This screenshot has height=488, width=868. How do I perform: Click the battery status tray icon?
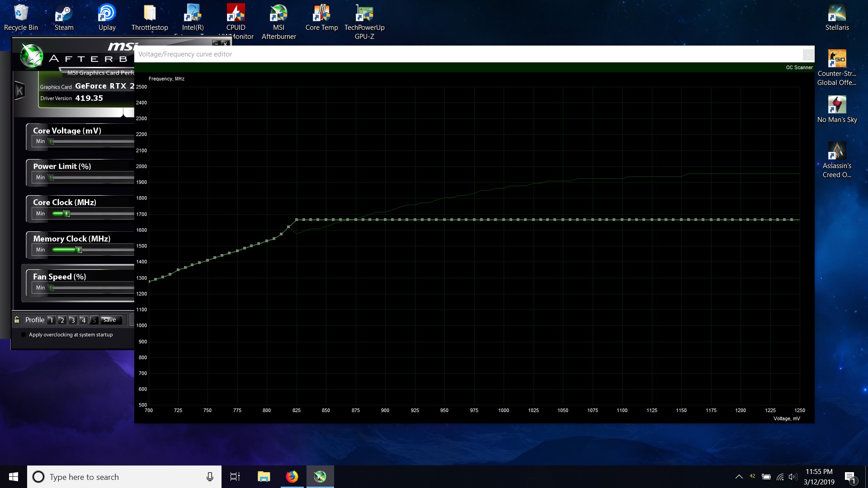(x=766, y=477)
